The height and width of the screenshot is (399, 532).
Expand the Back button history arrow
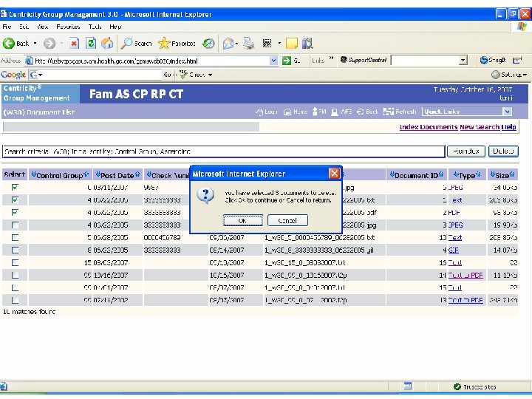click(x=35, y=44)
